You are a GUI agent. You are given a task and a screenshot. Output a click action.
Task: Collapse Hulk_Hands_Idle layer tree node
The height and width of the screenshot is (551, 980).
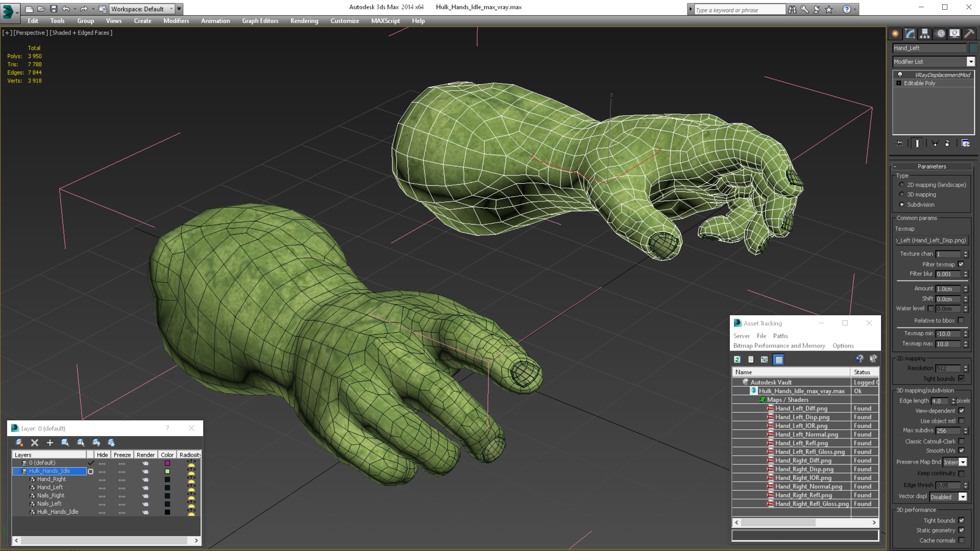tap(16, 471)
